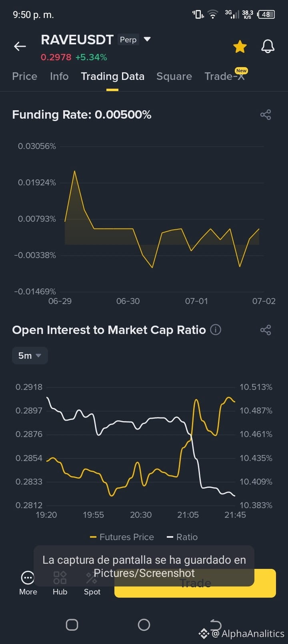This screenshot has height=644, width=288.
Task: Open the info icon beside Market Cap Ratio
Action: tap(216, 330)
